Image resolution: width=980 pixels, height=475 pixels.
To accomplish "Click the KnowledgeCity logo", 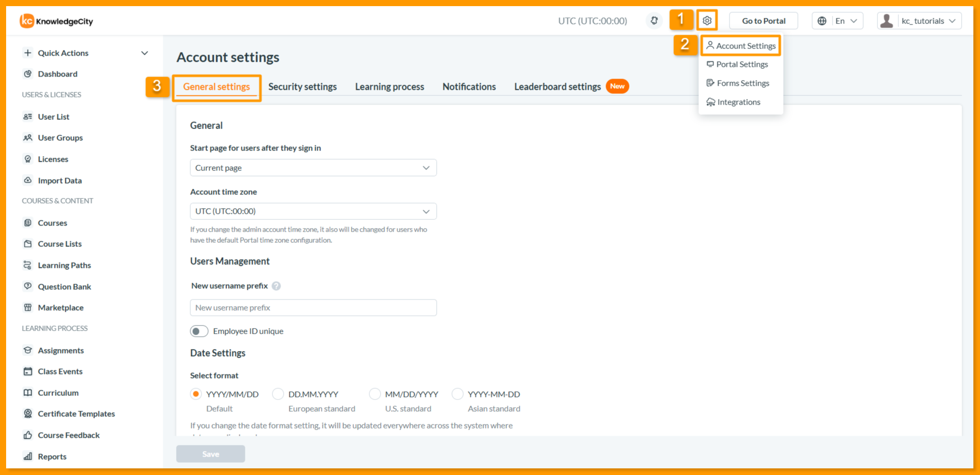I will (56, 21).
